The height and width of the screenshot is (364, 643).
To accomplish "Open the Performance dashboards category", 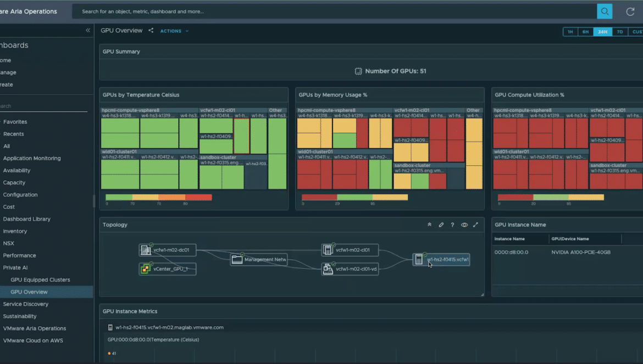I will point(20,255).
